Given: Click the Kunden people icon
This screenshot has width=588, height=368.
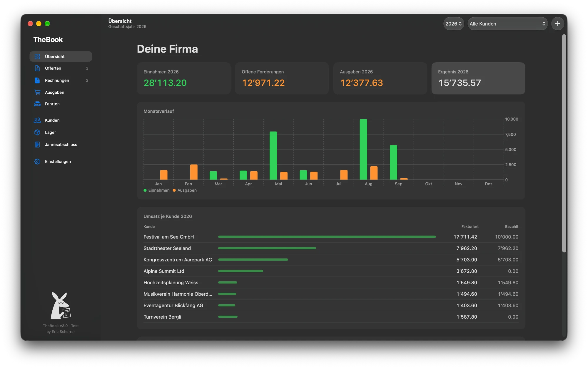Looking at the screenshot, I should [37, 120].
